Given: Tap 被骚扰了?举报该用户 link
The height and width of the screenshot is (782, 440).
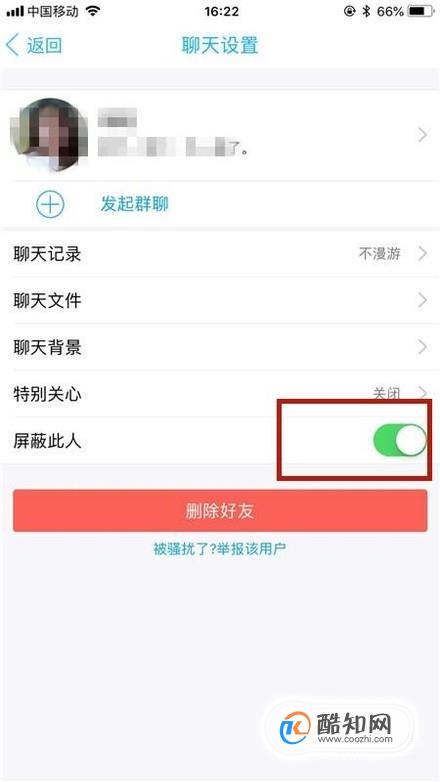Looking at the screenshot, I should click(x=220, y=549).
